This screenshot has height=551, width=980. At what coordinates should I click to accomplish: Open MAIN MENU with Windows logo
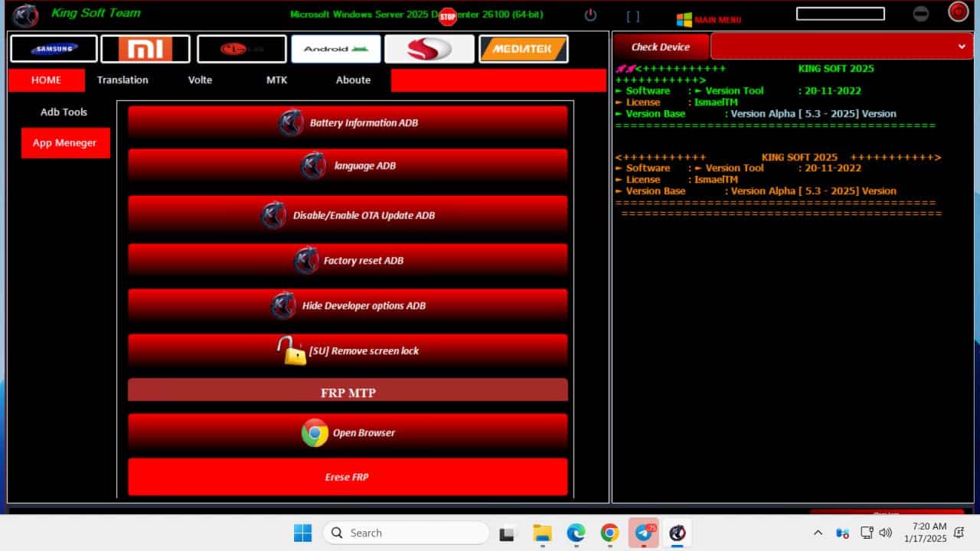coord(708,19)
